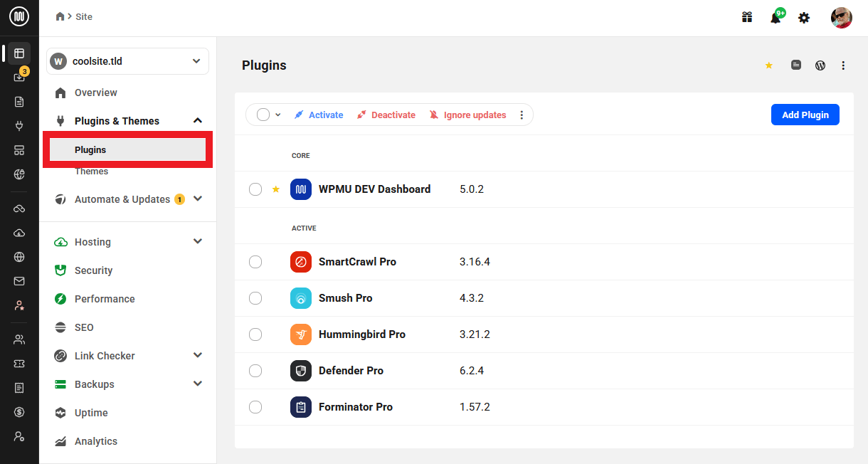Open the plug icon in the dark sidebar
868x464 pixels.
tap(19, 126)
